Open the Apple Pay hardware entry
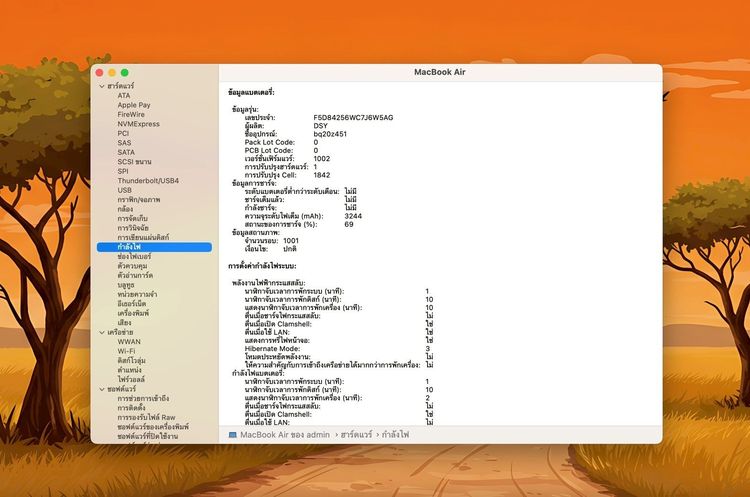Viewport: 750px width, 497px height. [x=134, y=104]
